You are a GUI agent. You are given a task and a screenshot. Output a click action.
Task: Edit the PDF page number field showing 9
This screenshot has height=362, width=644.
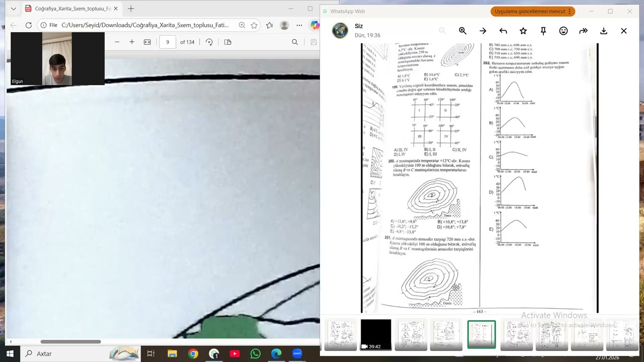(168, 42)
